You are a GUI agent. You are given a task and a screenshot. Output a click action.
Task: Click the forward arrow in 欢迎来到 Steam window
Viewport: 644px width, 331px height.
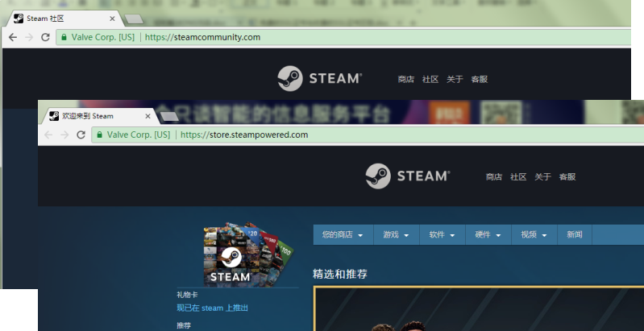64,135
